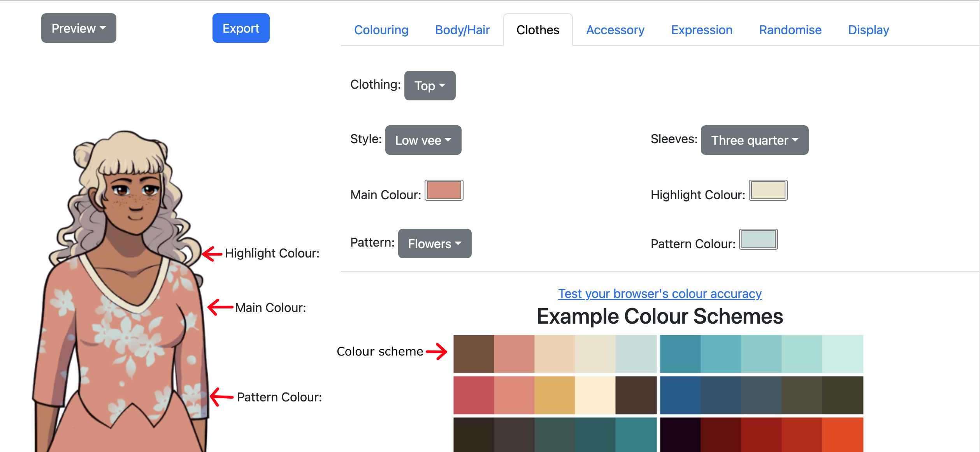Click the Pattern Colour swatch picker
This screenshot has height=452, width=980.
(x=759, y=239)
